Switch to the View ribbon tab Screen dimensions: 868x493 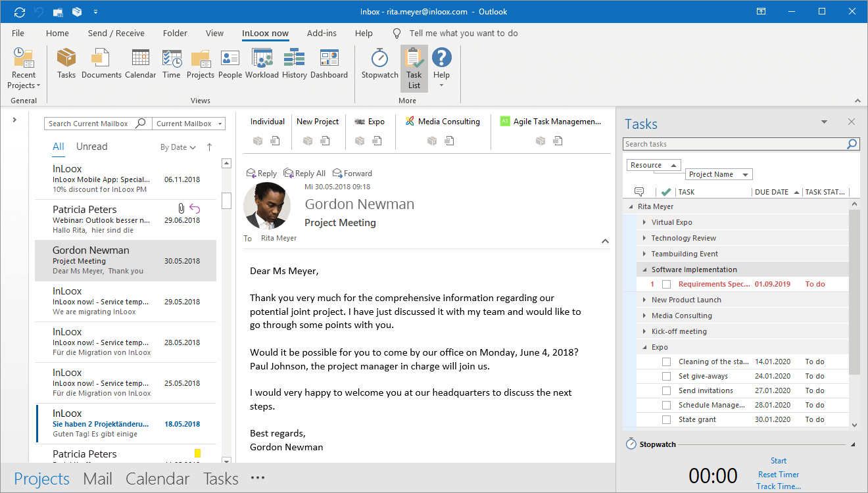[x=214, y=33]
